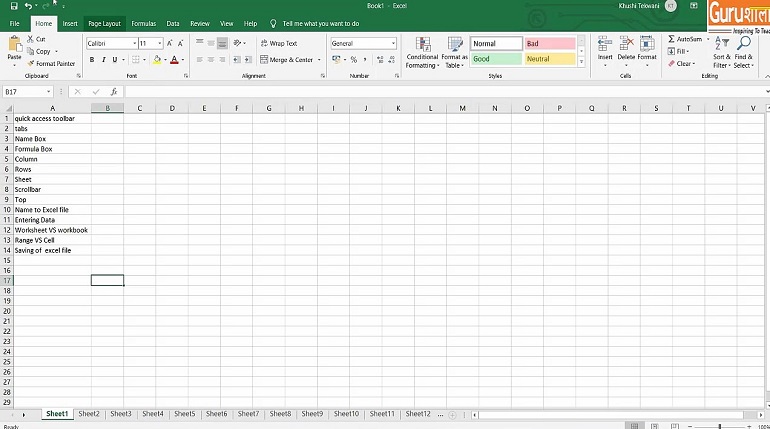Apply the Bad cell style
The width and height of the screenshot is (770, 429).
(549, 44)
